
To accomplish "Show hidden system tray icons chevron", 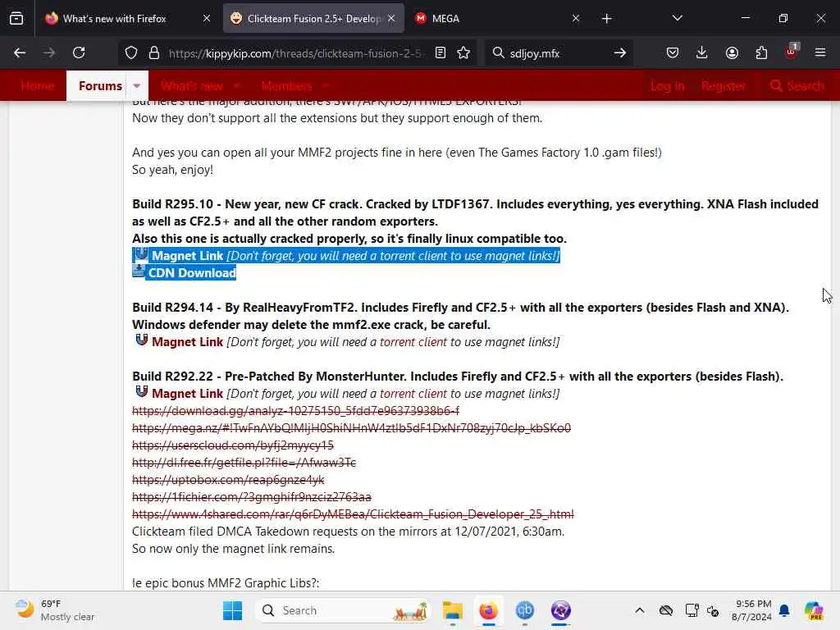I will [x=640, y=610].
